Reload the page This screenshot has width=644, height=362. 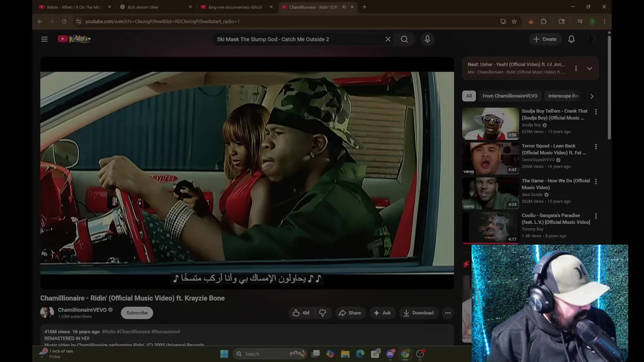(64, 22)
